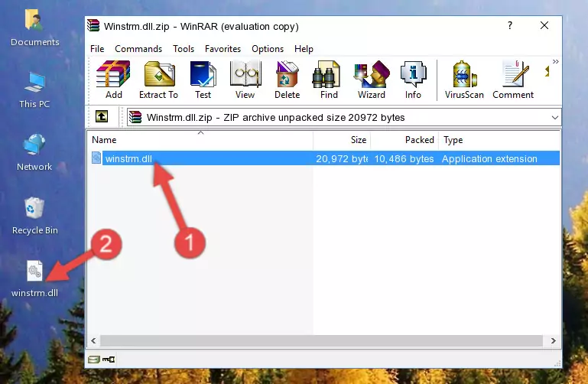Click the winstrm.dll file icon in list
The width and height of the screenshot is (588, 384).
(96, 158)
